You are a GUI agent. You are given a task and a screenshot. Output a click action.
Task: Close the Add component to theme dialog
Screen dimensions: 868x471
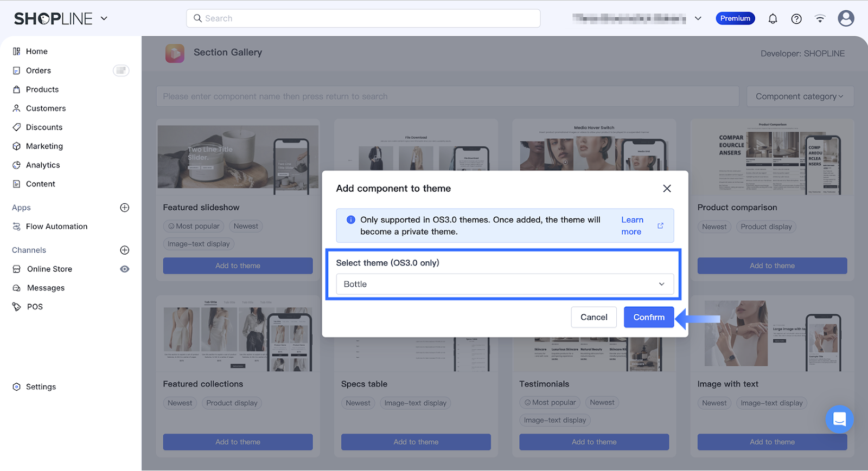(667, 188)
